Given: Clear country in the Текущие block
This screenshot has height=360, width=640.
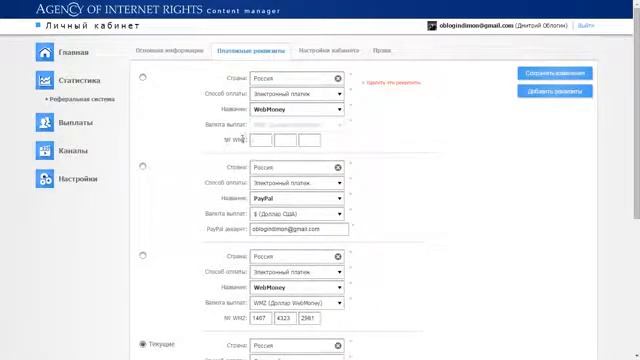Looking at the screenshot, I should (x=338, y=346).
